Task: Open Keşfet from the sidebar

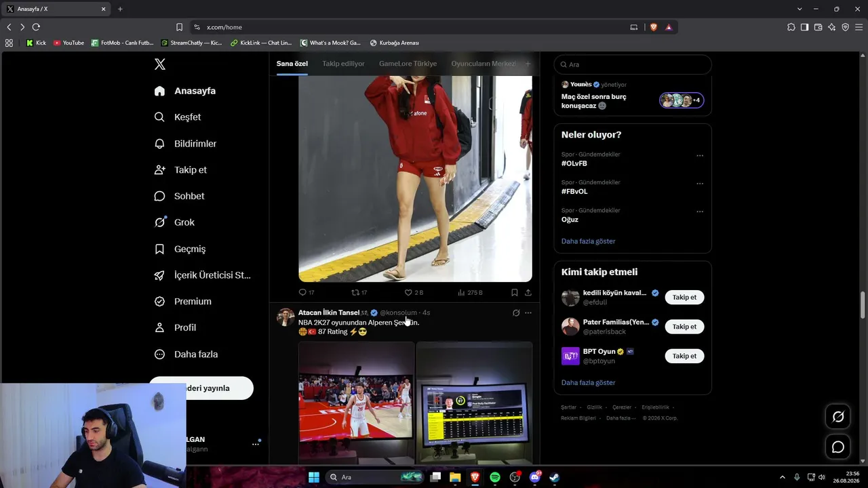Action: coord(178,117)
